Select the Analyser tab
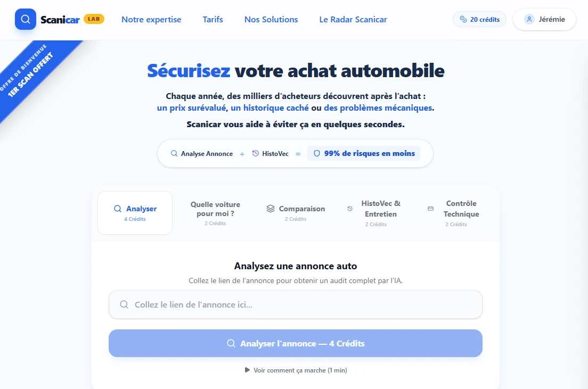The image size is (588, 389). click(x=135, y=212)
